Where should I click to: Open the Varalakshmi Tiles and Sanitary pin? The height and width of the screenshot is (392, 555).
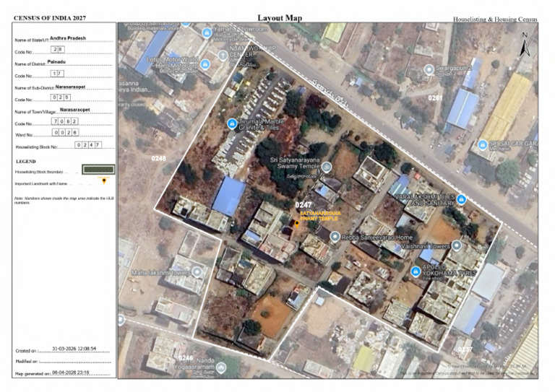[461, 199]
